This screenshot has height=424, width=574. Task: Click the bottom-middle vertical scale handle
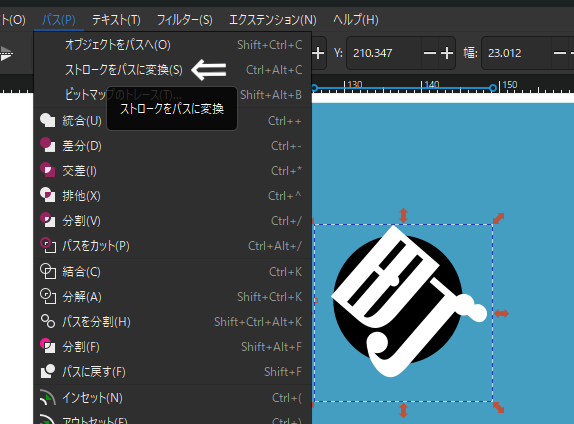pos(403,410)
